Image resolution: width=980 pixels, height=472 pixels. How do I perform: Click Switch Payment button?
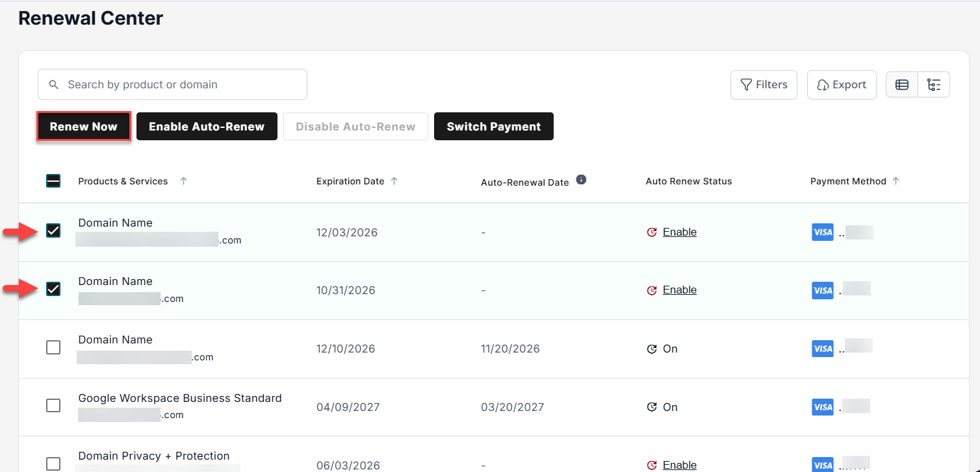(x=494, y=127)
